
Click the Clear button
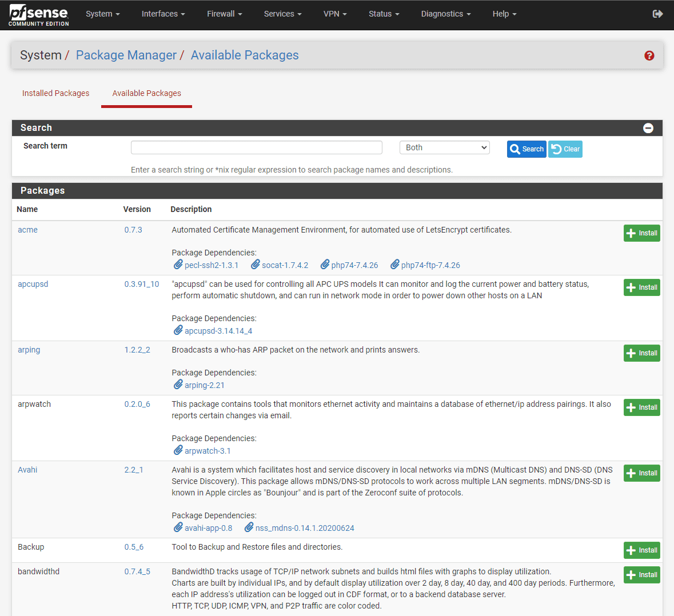565,149
